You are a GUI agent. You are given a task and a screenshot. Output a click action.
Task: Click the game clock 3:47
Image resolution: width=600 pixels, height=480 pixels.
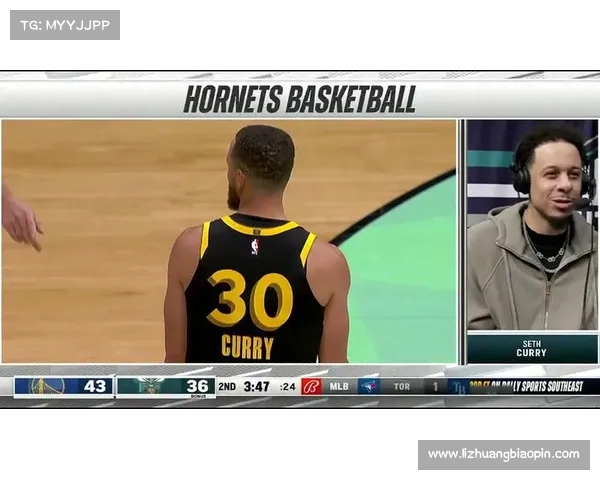[256, 387]
